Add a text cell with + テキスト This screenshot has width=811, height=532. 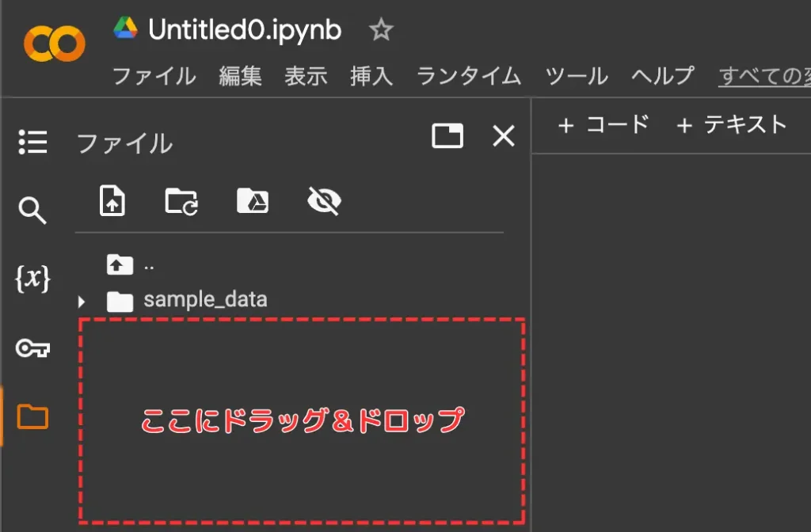point(731,124)
